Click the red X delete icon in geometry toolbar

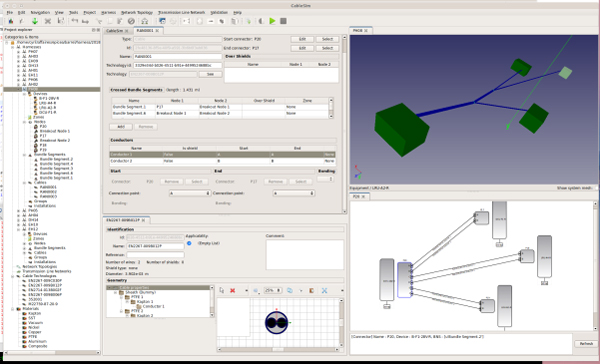[x=232, y=291]
